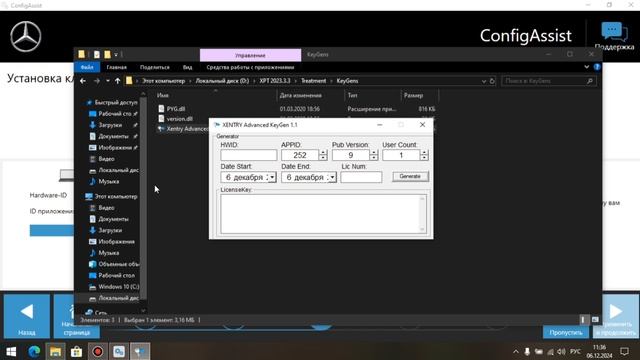Click the Назад button in ConfigAssist
The image size is (640, 360).
pos(27,316)
